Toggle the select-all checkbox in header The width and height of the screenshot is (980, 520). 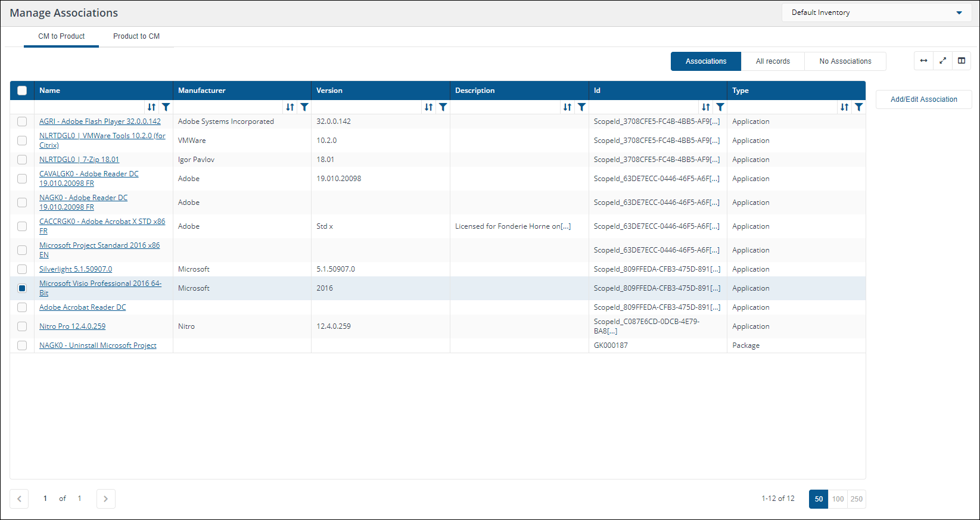click(22, 91)
